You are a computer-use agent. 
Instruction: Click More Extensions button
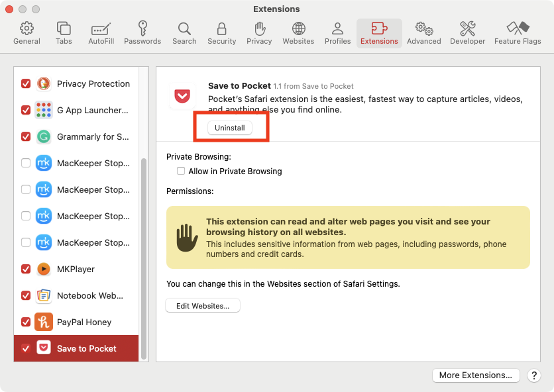(476, 375)
